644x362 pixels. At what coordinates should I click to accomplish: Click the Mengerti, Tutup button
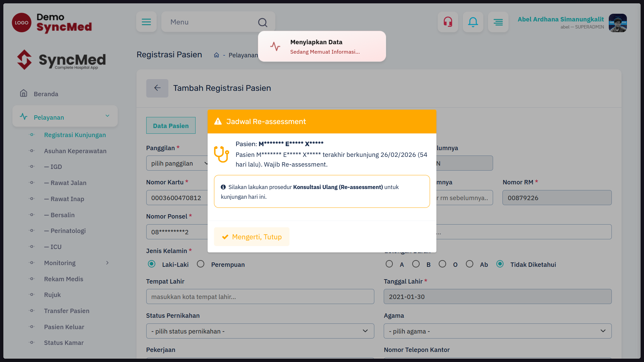[x=252, y=237]
